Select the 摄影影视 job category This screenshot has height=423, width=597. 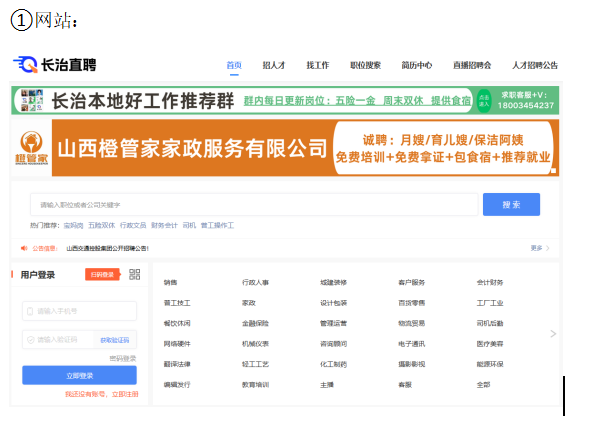click(x=412, y=364)
